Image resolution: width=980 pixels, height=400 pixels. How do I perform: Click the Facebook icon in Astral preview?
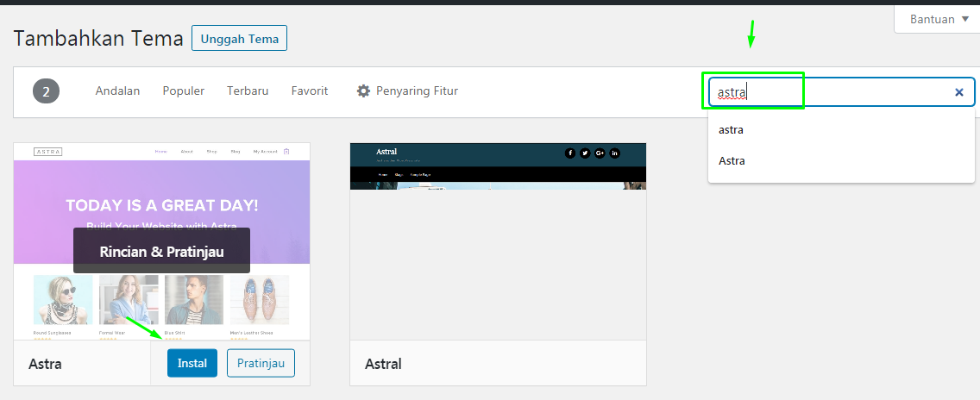[x=570, y=153]
